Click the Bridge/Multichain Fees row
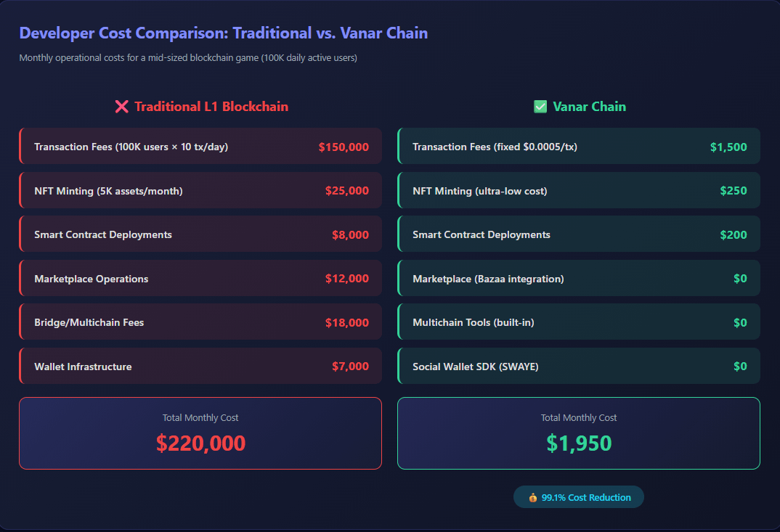 coord(200,322)
